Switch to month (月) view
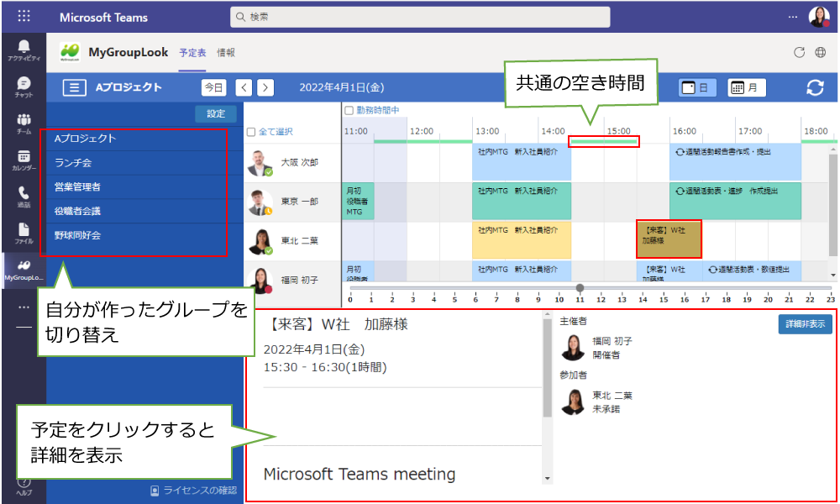840x504 pixels. tap(746, 87)
